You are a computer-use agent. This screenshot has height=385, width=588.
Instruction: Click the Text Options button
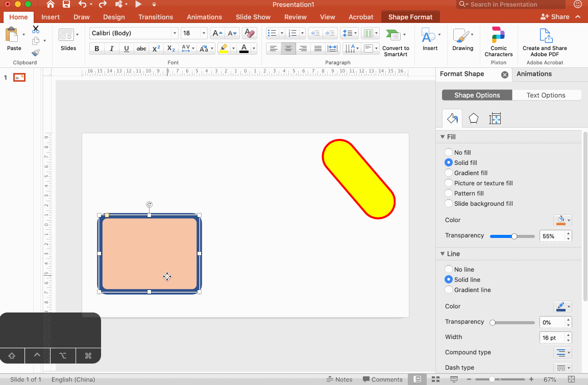[x=546, y=95]
